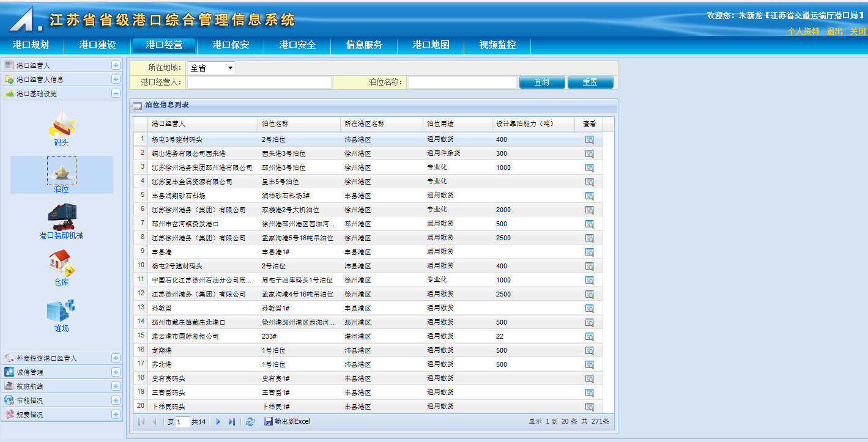Open the 码头 (wharf) icon

click(61, 124)
